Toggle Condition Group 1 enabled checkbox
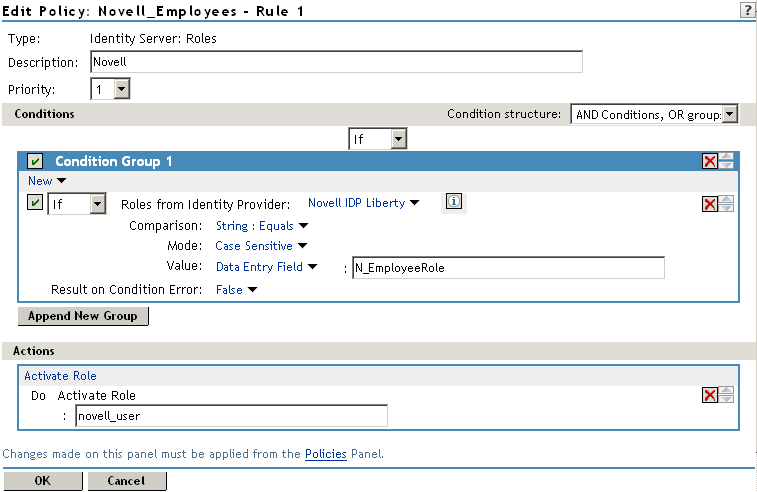The image size is (757, 492). [x=35, y=161]
